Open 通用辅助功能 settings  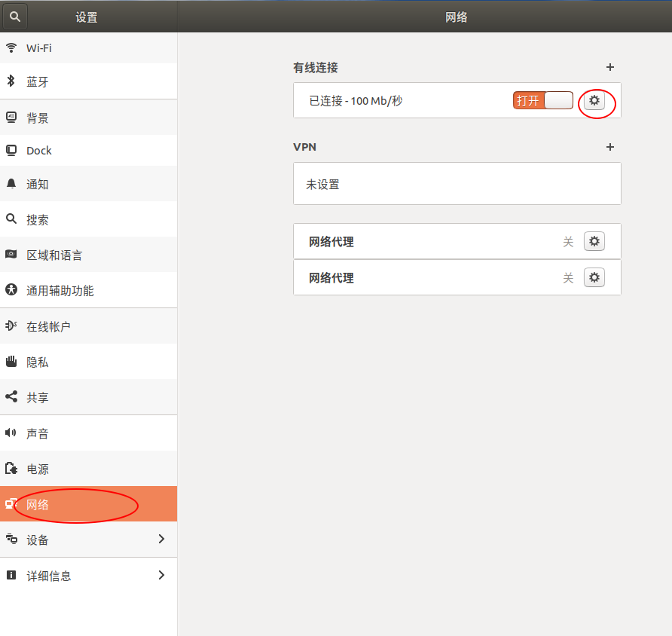click(x=88, y=290)
